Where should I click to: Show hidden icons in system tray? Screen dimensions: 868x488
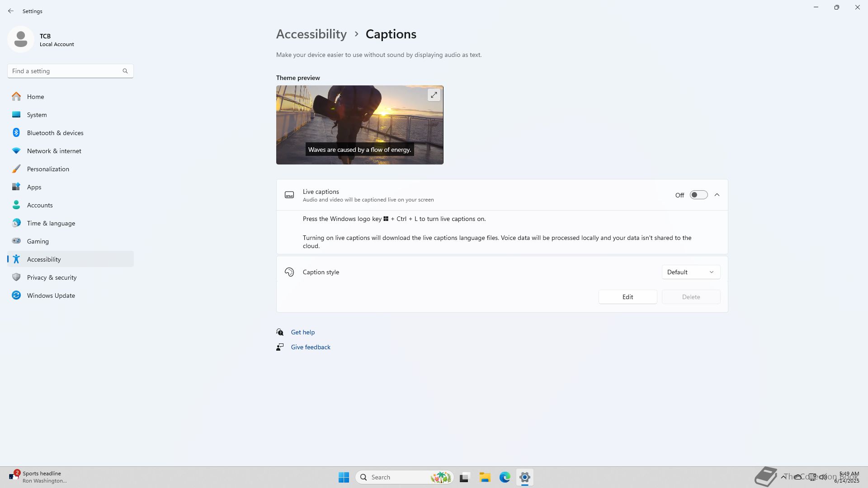coord(783,477)
